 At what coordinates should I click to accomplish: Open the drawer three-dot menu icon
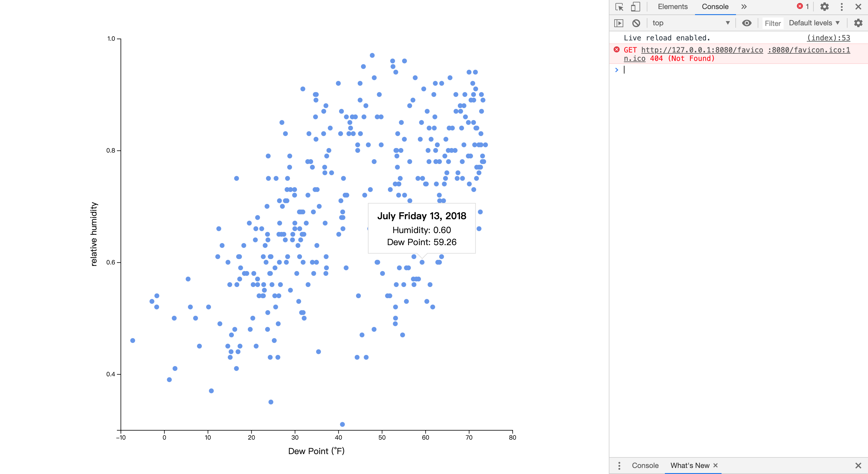[x=619, y=466]
